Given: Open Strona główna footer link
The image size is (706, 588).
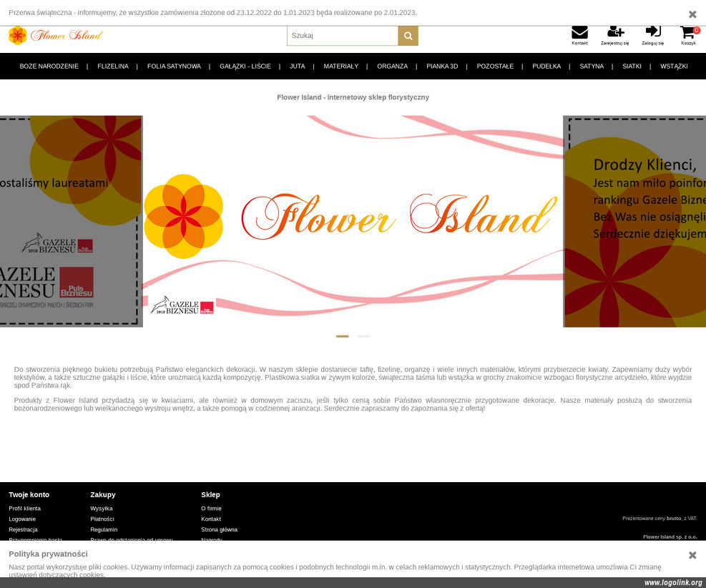Looking at the screenshot, I should tap(220, 529).
